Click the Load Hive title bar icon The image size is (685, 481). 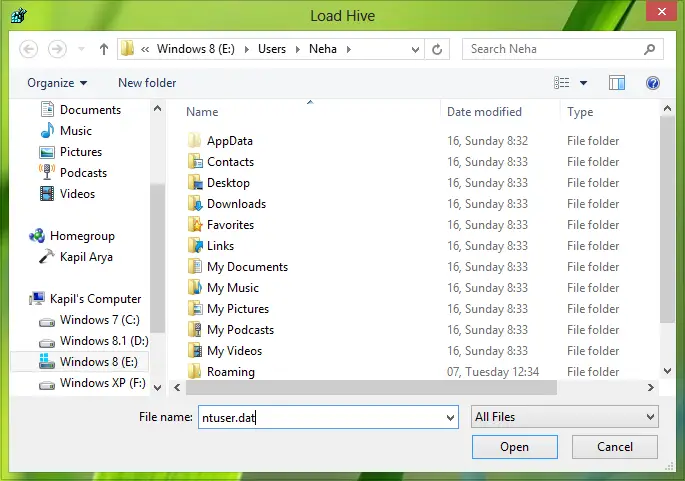[x=19, y=16]
